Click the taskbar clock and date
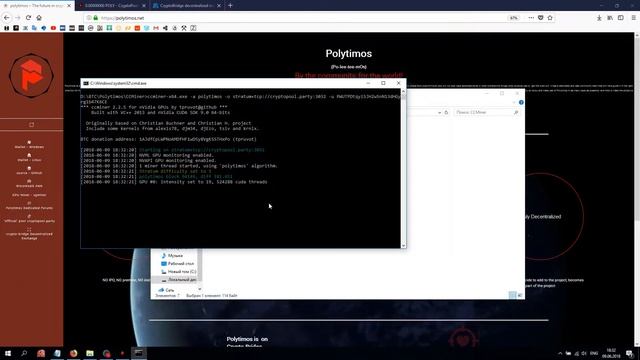The image size is (640, 360). [x=611, y=353]
